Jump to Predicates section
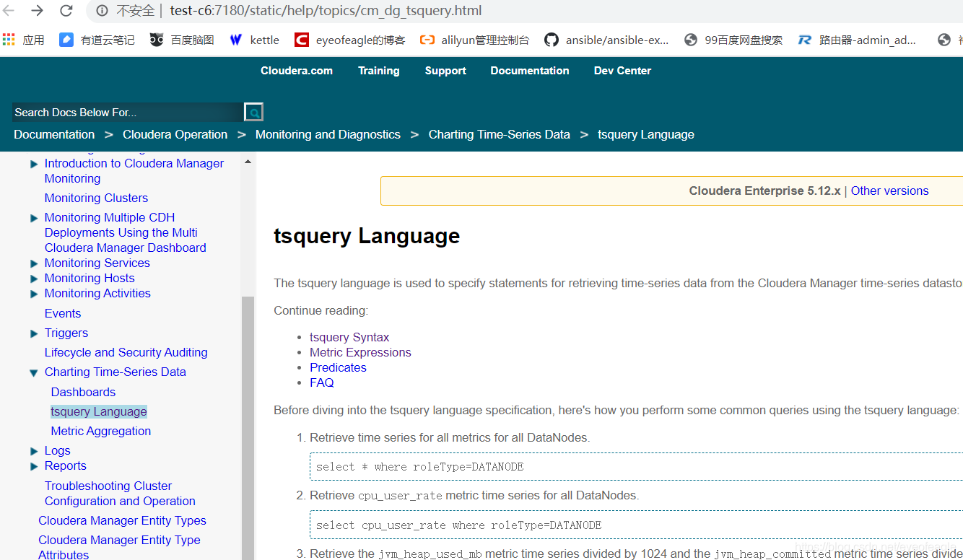Image resolution: width=963 pixels, height=560 pixels. [x=338, y=367]
